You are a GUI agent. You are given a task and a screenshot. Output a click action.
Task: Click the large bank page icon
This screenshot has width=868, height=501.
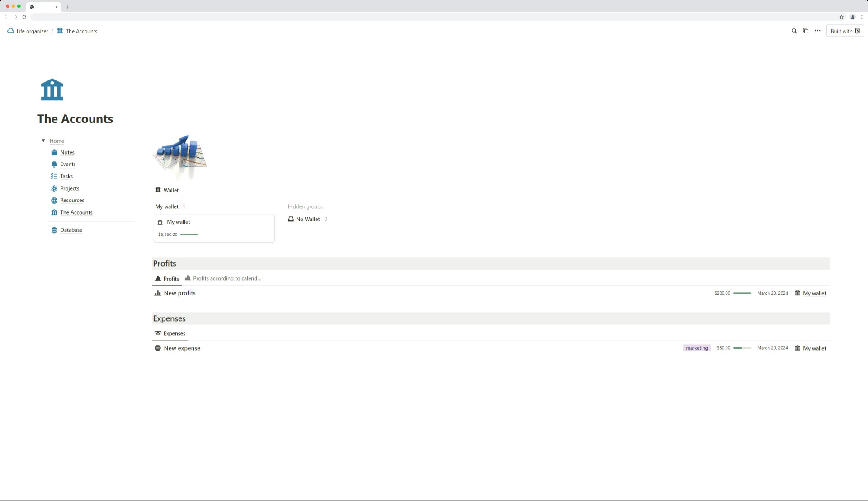(x=52, y=89)
